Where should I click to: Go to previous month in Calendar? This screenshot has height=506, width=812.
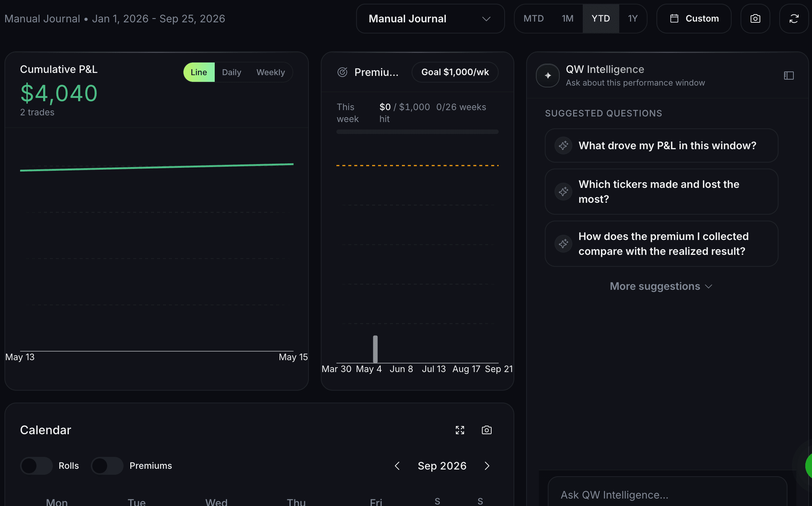397,466
